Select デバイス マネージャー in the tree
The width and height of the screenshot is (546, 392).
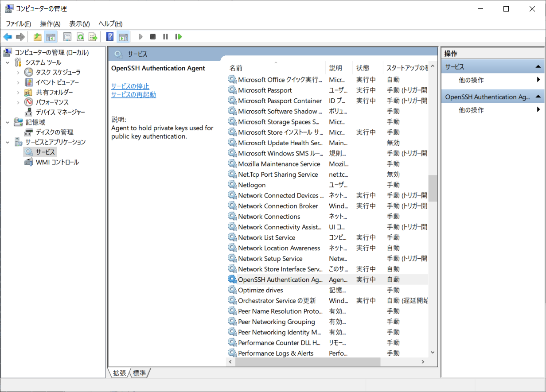coord(60,112)
